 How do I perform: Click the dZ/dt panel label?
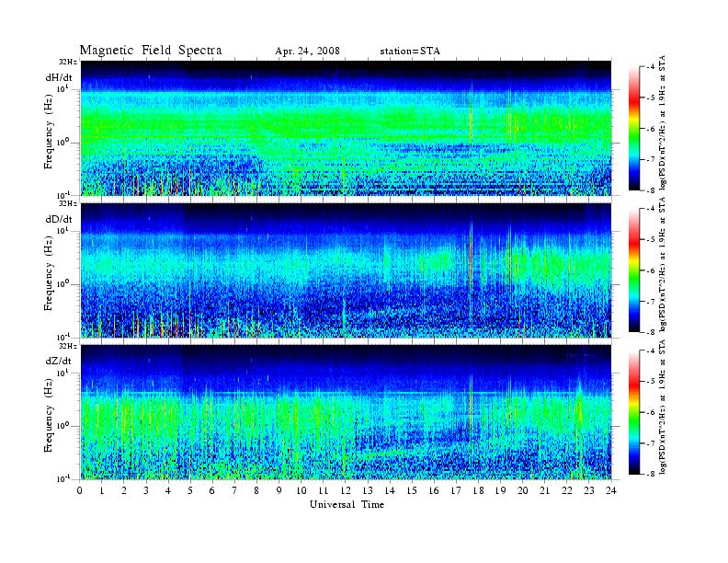click(59, 361)
